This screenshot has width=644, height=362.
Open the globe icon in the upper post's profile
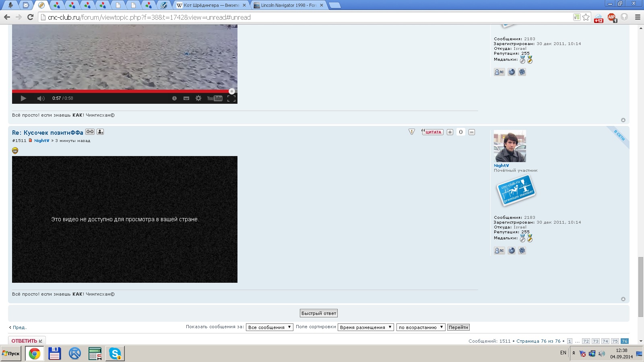(x=512, y=72)
